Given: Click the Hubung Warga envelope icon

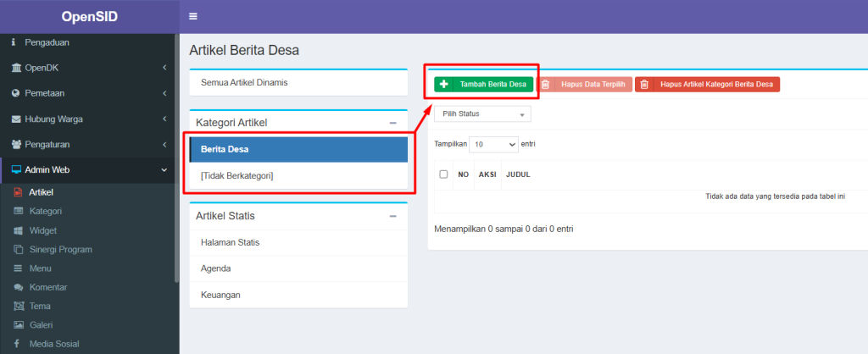Looking at the screenshot, I should [15, 119].
